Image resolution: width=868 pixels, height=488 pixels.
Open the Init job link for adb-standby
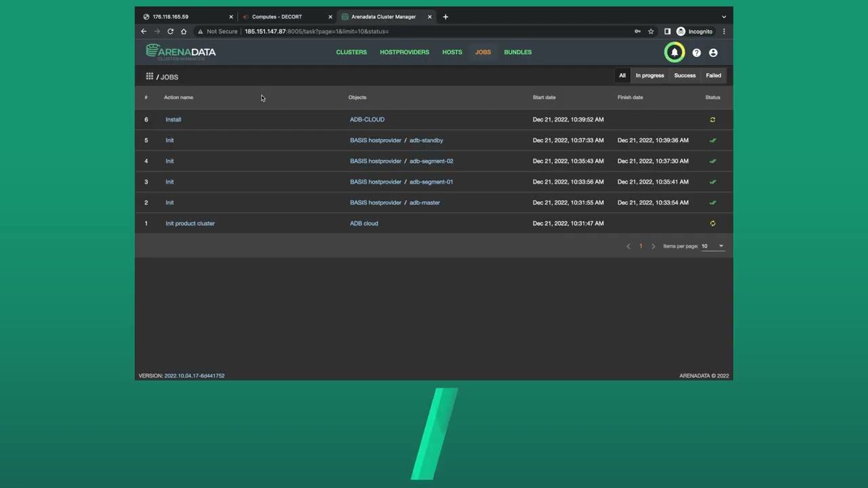(x=170, y=140)
